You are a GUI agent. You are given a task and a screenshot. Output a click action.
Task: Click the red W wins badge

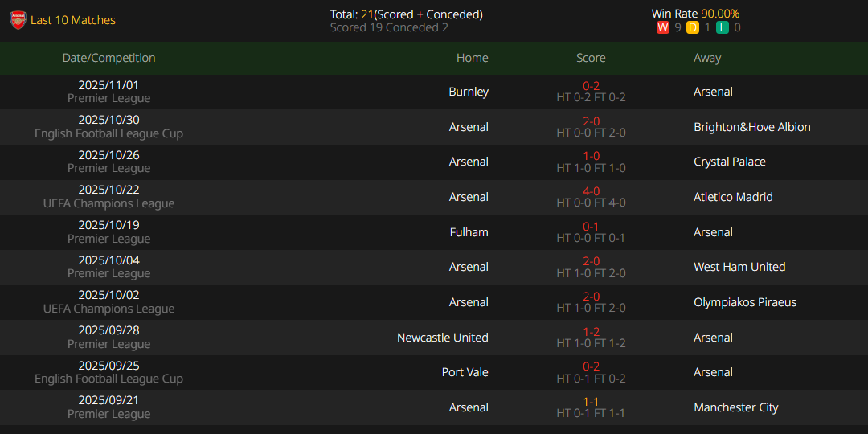663,27
